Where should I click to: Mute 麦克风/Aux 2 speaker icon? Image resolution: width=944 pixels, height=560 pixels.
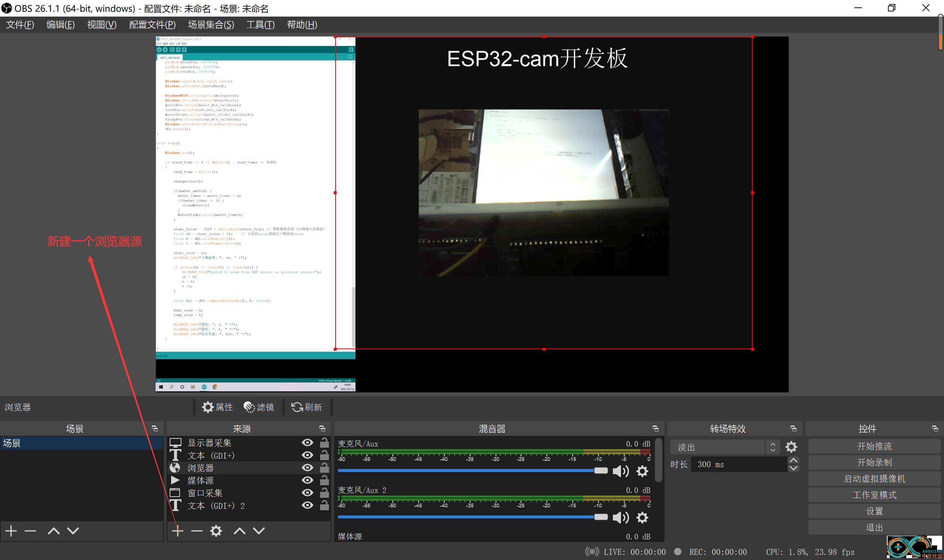[620, 517]
